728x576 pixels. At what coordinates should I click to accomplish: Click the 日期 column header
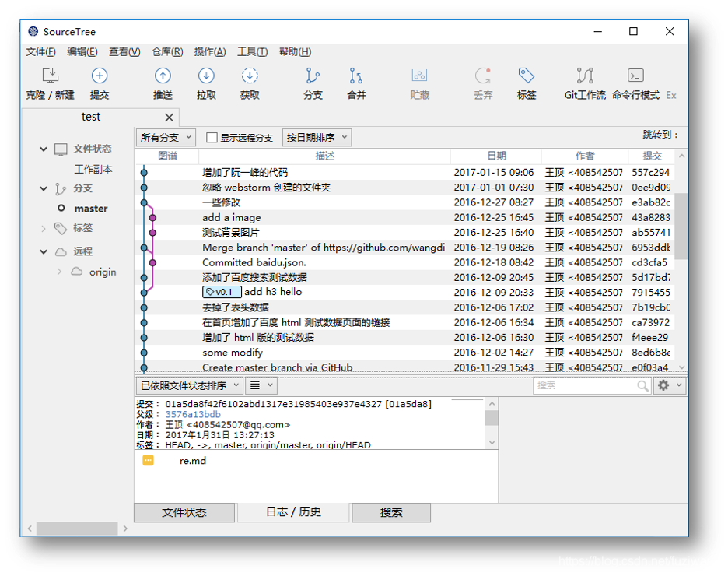point(496,156)
